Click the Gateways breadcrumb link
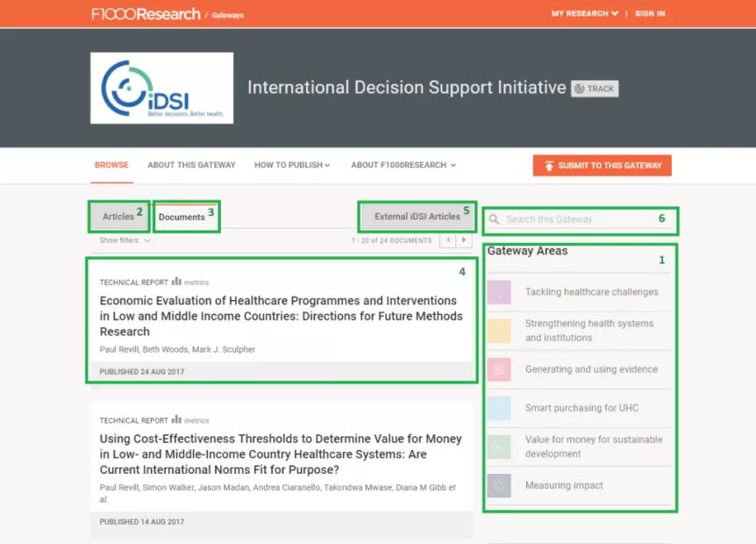The image size is (756, 544). click(x=227, y=16)
